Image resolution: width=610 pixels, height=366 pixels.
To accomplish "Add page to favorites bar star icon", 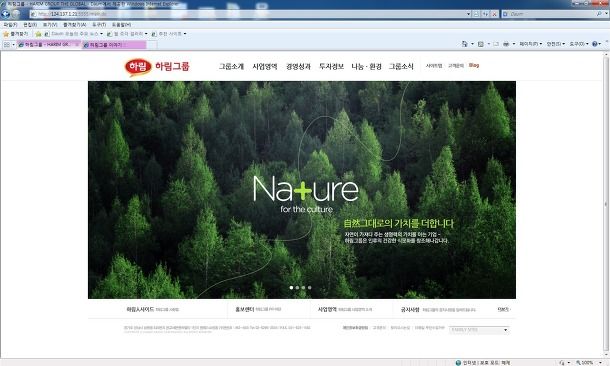I will pyautogui.click(x=38, y=34).
